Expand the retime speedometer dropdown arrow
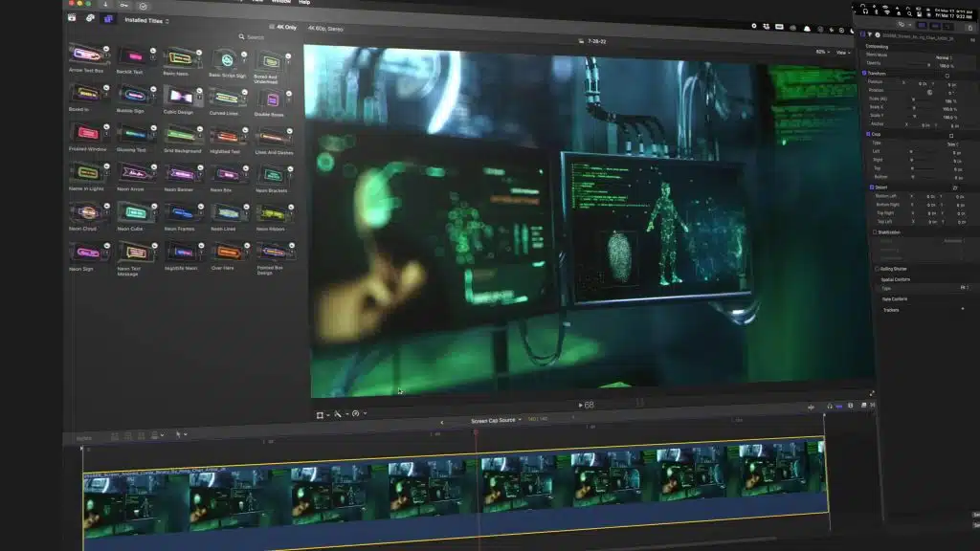This screenshot has height=551, width=980. coord(365,413)
